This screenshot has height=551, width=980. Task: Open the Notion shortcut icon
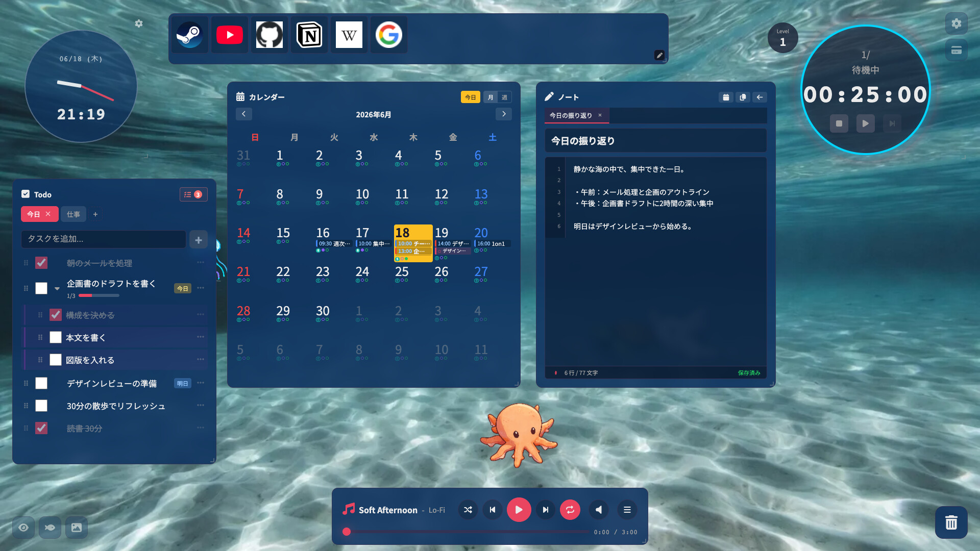309,35
